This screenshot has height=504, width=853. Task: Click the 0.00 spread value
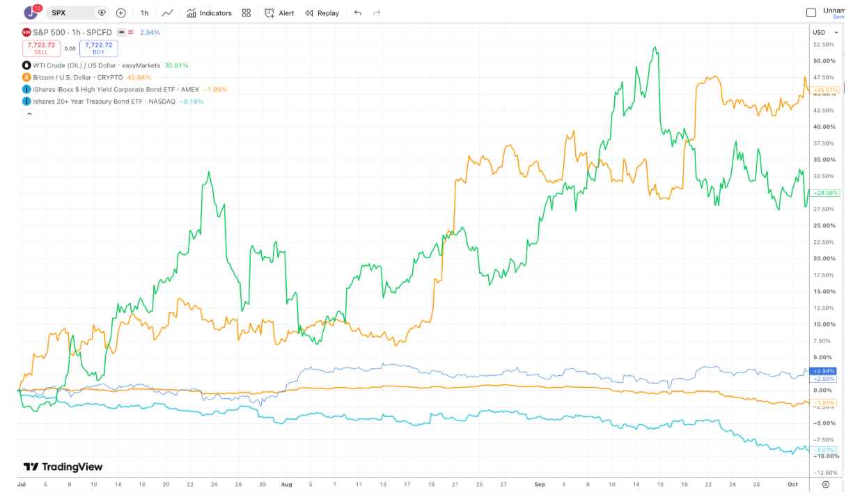pyautogui.click(x=70, y=49)
